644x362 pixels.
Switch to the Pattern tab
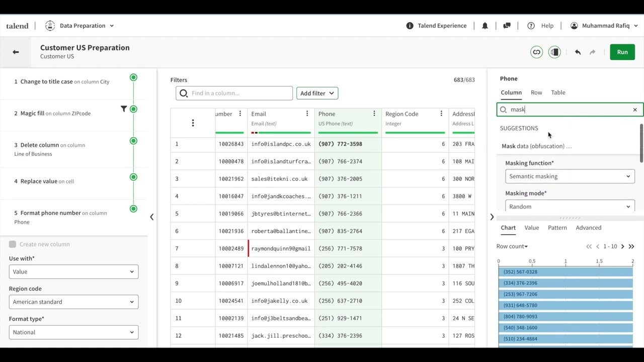(x=557, y=227)
